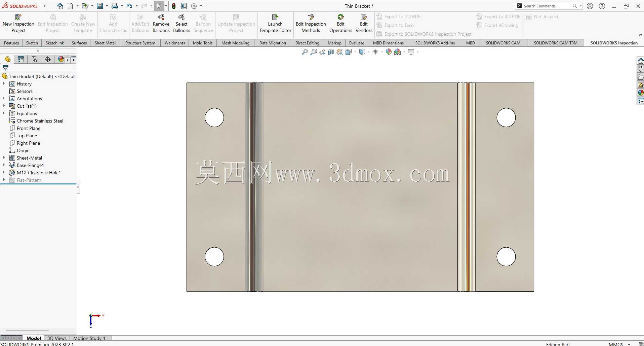Open the ConfigurationManager tab icon

[x=34, y=59]
